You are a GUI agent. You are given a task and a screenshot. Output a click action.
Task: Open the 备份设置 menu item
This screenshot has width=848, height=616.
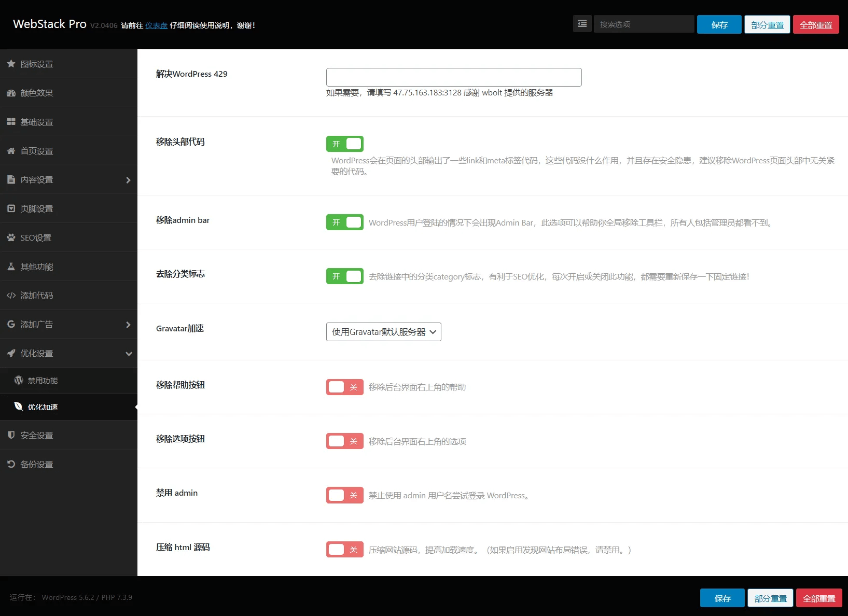(37, 464)
